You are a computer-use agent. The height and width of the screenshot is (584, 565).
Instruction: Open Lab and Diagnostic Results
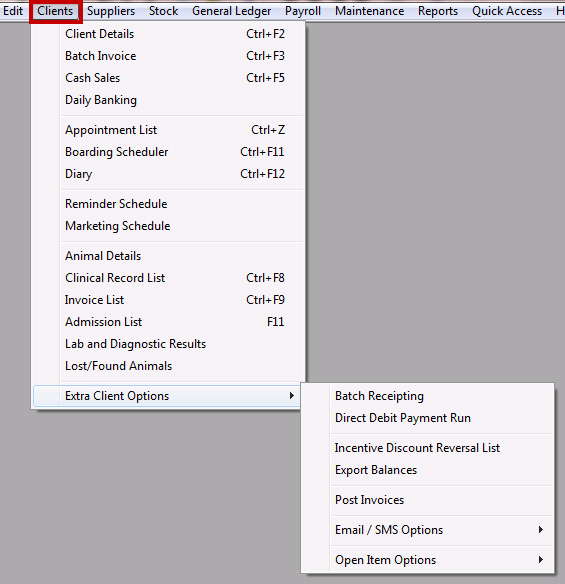168,344
